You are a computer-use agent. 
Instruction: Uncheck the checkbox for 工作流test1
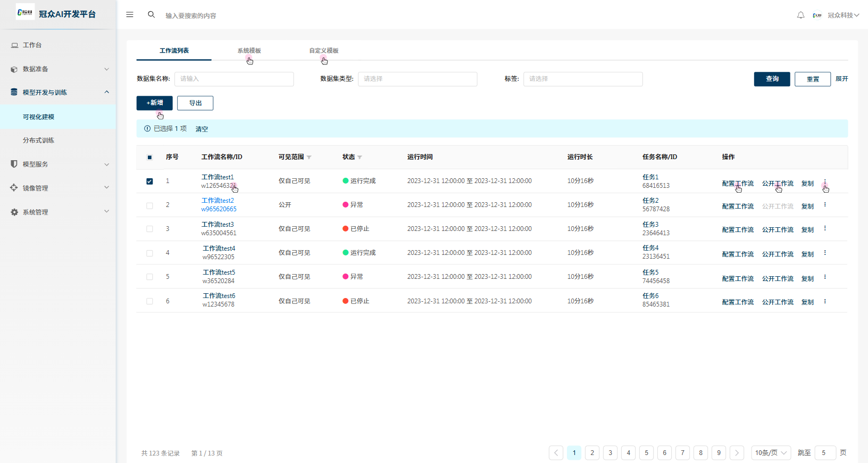click(x=149, y=181)
